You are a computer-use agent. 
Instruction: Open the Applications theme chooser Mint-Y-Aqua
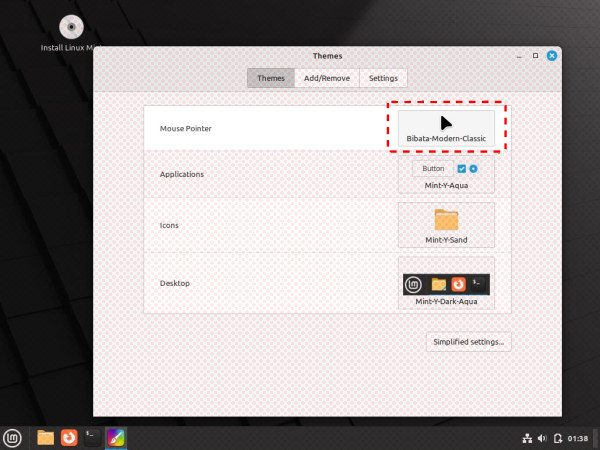click(x=446, y=174)
